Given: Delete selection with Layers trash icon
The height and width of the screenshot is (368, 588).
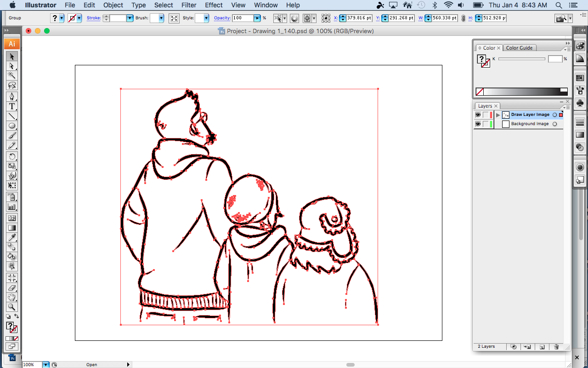Looking at the screenshot, I should click(556, 347).
